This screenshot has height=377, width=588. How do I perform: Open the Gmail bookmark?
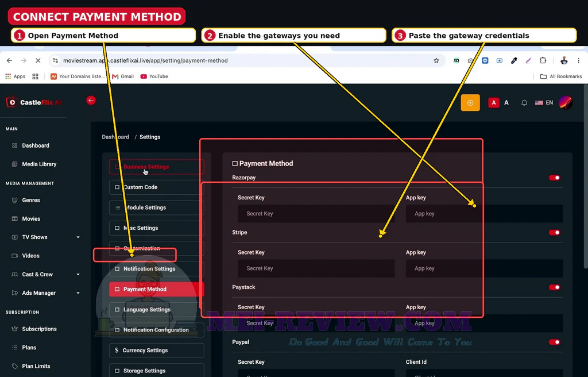point(123,76)
